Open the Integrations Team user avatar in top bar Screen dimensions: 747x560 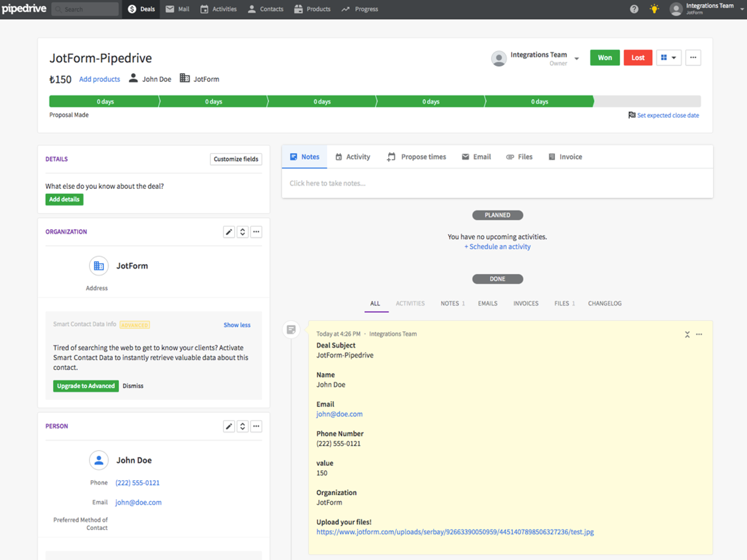676,9
